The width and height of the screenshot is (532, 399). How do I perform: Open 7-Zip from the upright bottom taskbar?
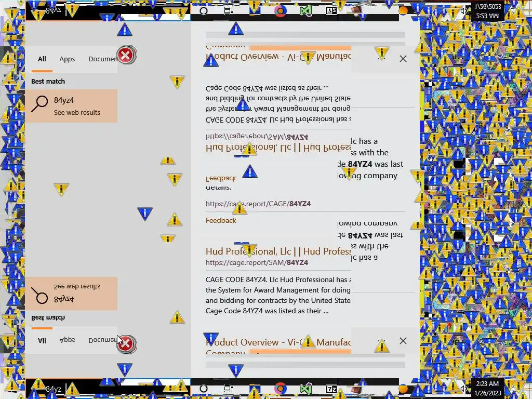[x=331, y=389]
